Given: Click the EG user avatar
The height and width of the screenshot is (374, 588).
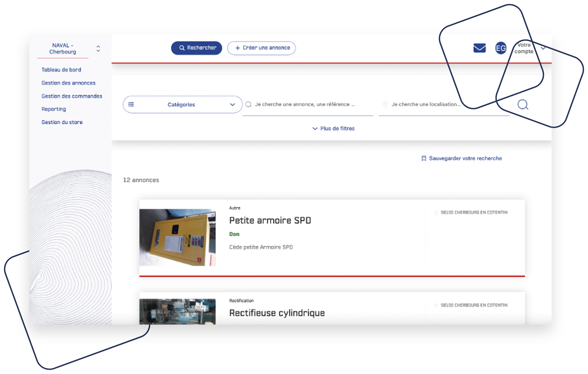Looking at the screenshot, I should pos(501,48).
